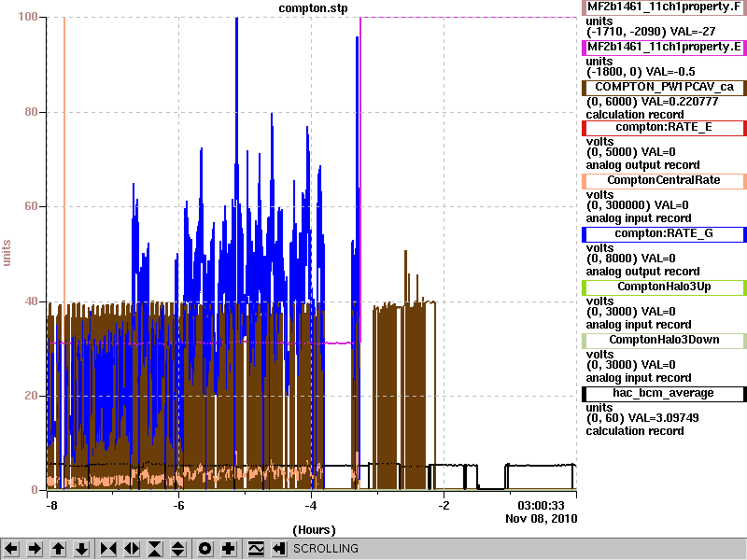Click the return-to-scrolling arrow icon
The height and width of the screenshot is (560, 747).
(279, 549)
